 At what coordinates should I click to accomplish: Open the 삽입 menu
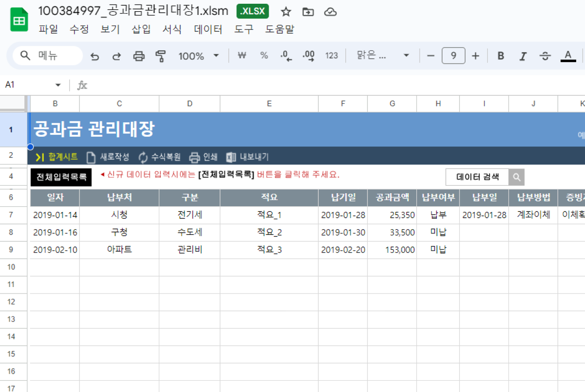pos(141,29)
